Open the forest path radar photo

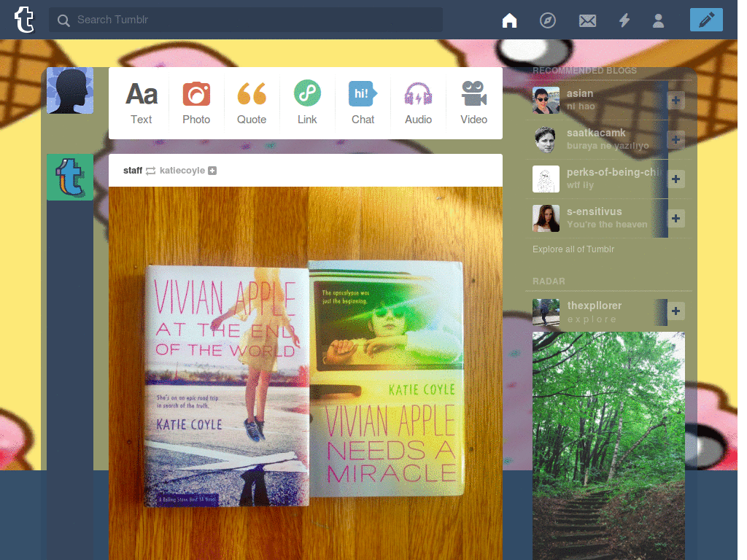click(608, 446)
